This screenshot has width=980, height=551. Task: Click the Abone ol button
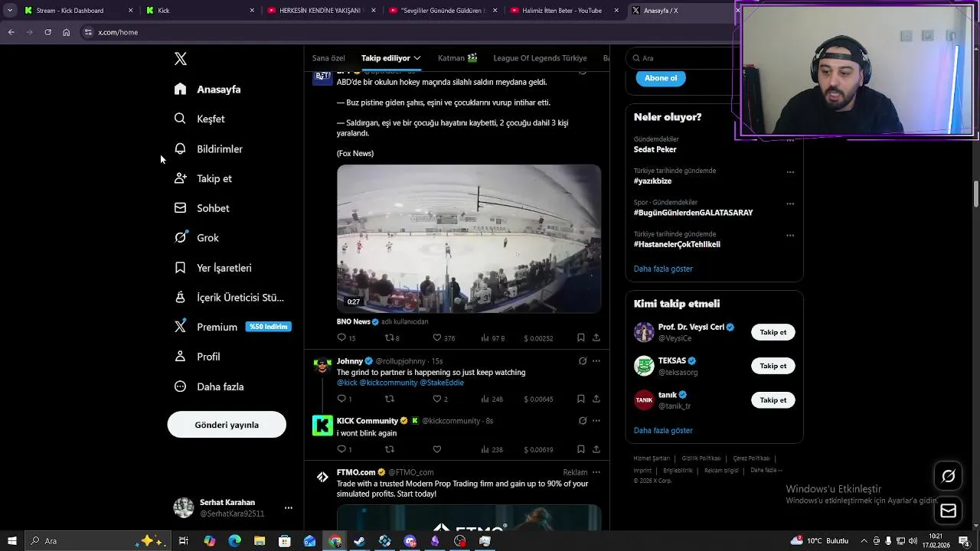[x=661, y=78]
